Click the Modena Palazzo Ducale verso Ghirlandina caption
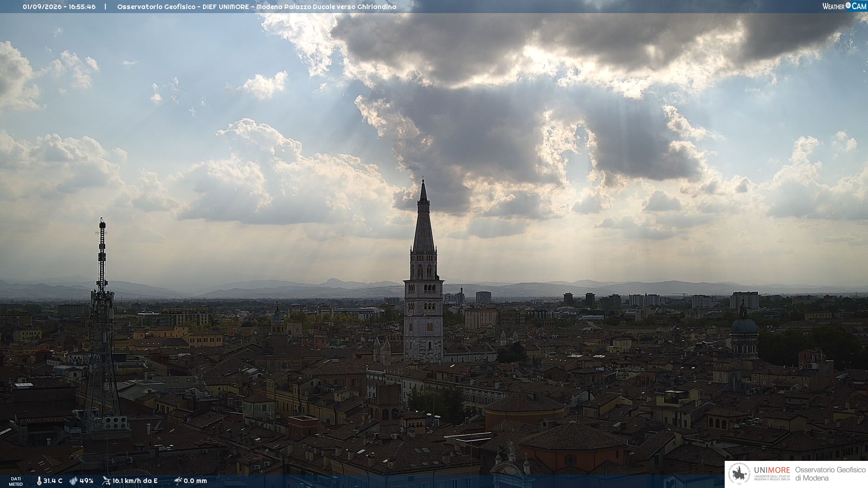This screenshot has width=868, height=488. [326, 7]
